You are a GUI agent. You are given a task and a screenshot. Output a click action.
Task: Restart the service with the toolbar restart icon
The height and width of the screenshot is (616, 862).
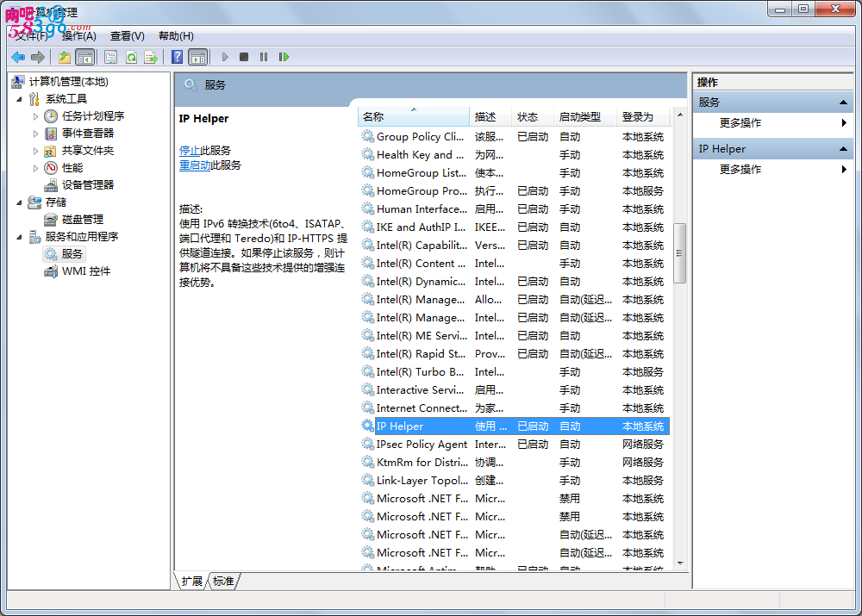click(x=284, y=57)
